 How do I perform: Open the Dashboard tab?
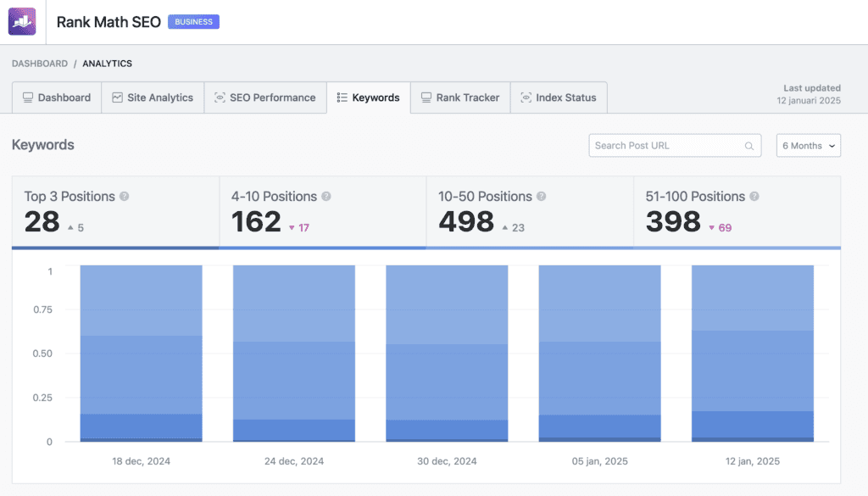pos(57,98)
